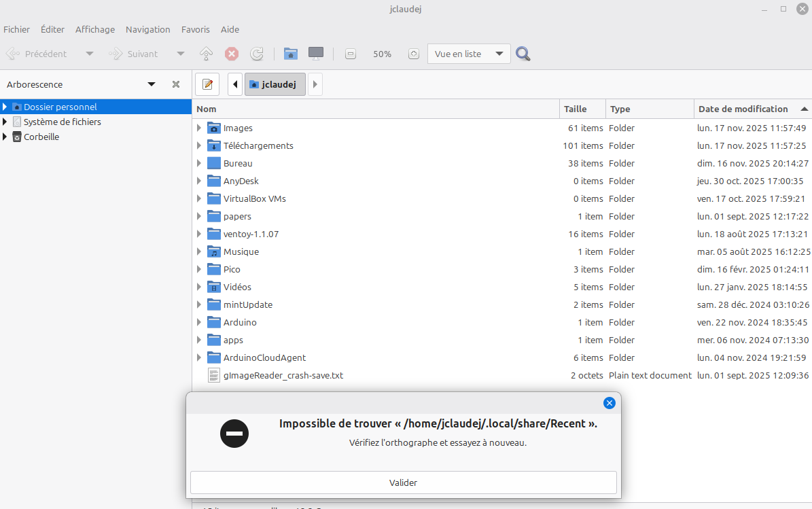Click the Plain text document type cell

(650, 375)
